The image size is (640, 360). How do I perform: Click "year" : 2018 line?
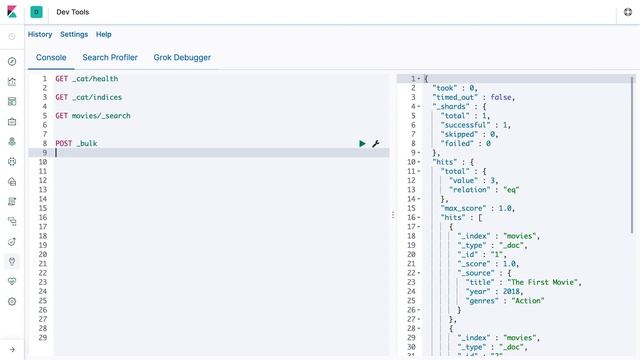click(494, 292)
